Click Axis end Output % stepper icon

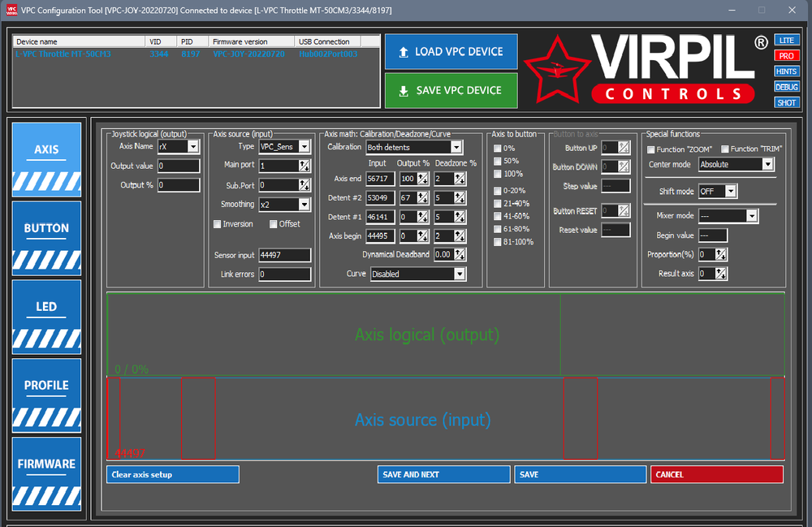click(423, 179)
